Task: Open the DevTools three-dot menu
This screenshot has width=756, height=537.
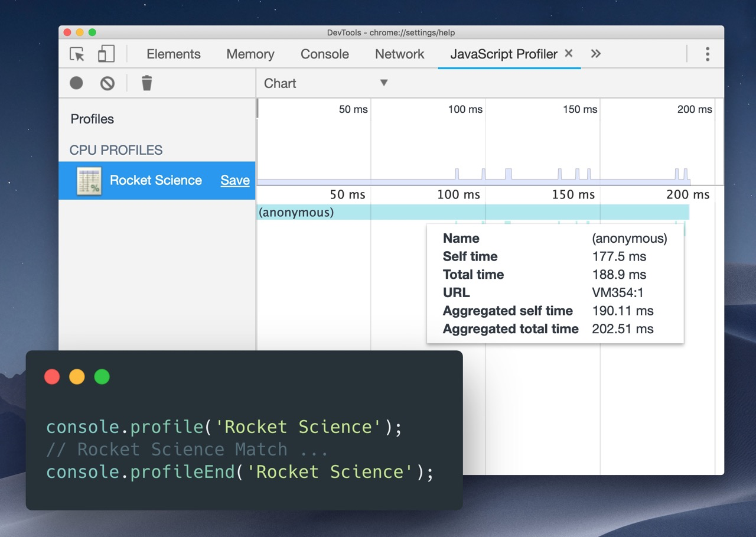Action: pyautogui.click(x=707, y=54)
